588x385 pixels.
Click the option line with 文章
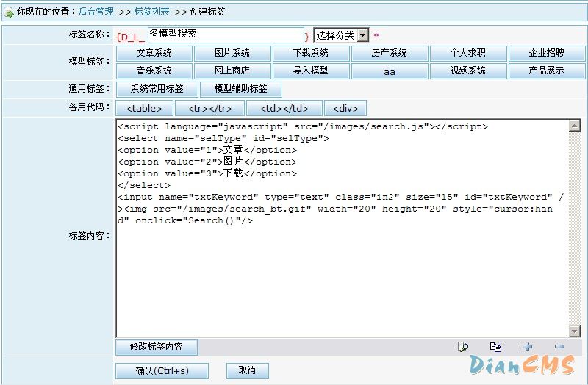(x=207, y=150)
